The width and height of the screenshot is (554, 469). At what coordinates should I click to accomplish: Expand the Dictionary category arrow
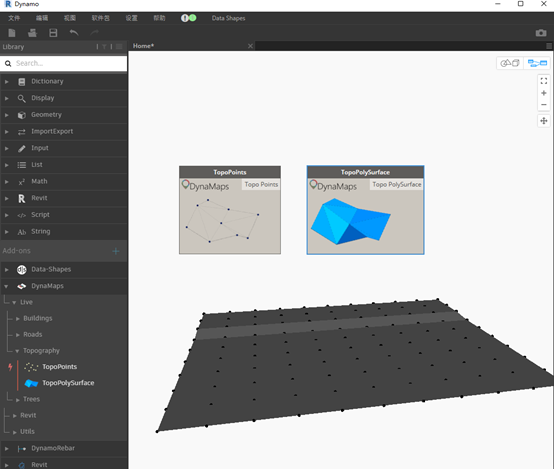click(x=6, y=82)
